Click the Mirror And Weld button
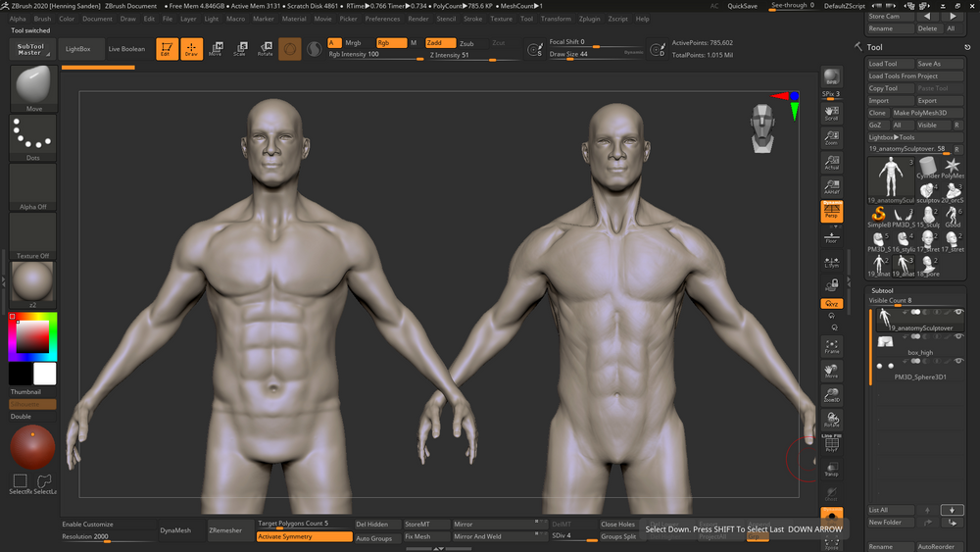This screenshot has height=552, width=980. coord(499,536)
